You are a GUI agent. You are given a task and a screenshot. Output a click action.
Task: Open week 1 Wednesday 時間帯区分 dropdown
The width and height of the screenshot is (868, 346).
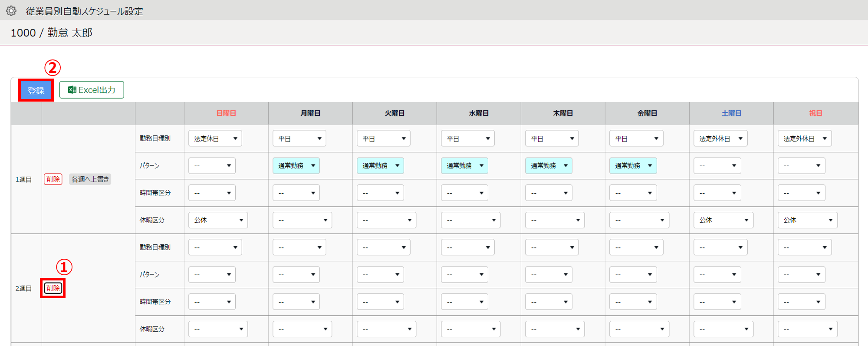pos(464,193)
